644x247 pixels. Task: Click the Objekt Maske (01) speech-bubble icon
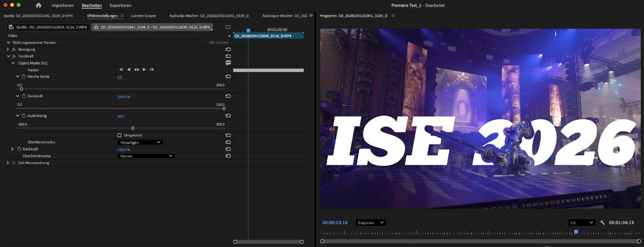[x=228, y=63]
